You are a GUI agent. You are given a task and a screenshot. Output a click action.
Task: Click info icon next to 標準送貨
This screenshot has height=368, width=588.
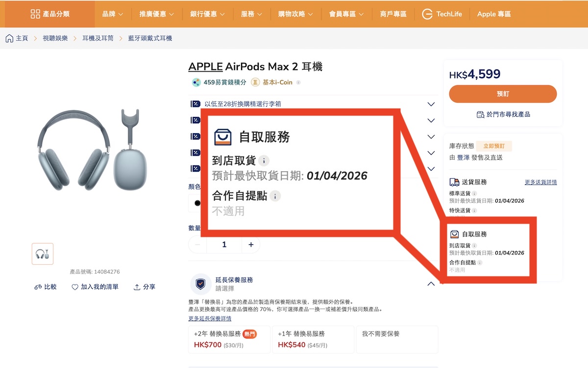coord(474,194)
